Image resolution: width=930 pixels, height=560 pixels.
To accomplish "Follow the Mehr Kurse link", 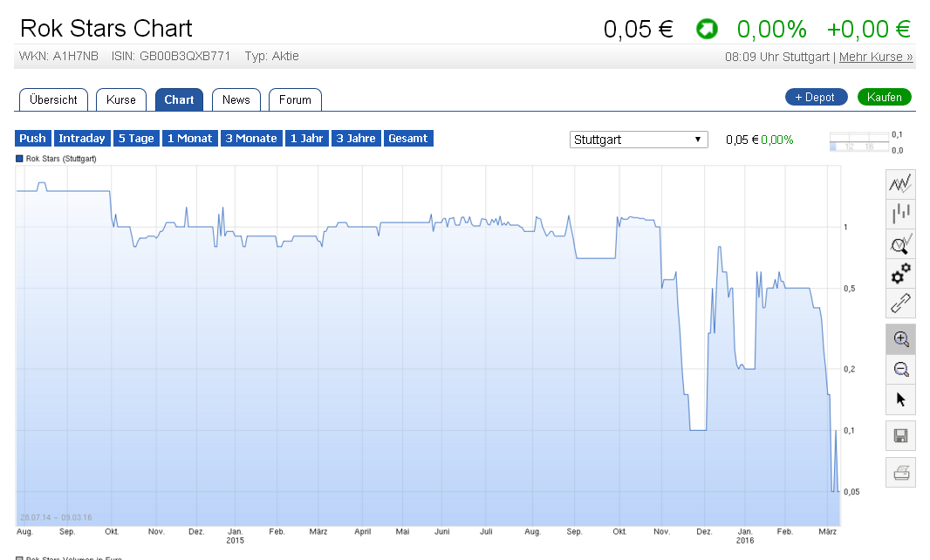I will click(876, 57).
